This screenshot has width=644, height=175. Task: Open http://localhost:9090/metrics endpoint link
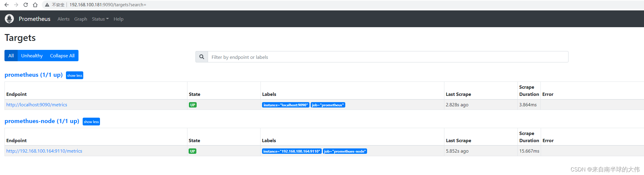click(37, 105)
